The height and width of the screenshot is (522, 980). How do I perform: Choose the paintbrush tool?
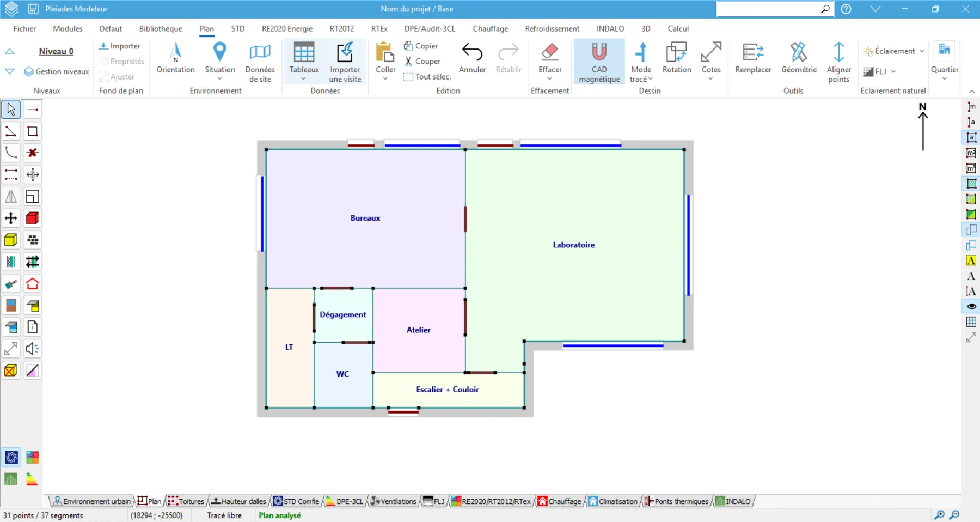click(11, 284)
